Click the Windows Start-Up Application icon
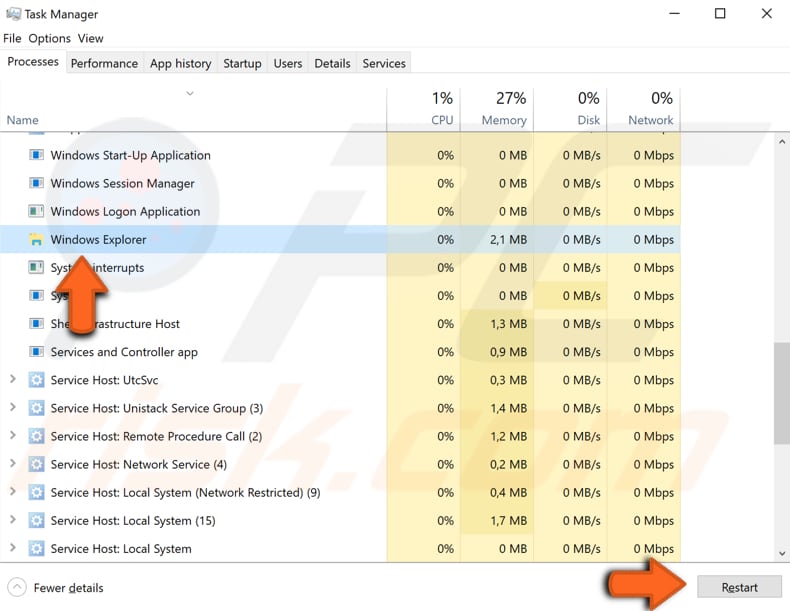Image resolution: width=790 pixels, height=611 pixels. click(x=36, y=156)
